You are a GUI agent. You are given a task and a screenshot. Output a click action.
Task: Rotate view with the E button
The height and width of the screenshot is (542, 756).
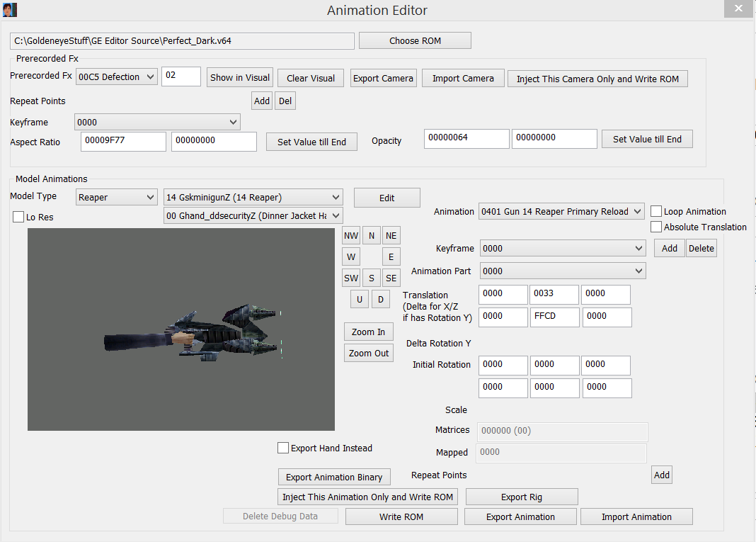[x=391, y=256]
